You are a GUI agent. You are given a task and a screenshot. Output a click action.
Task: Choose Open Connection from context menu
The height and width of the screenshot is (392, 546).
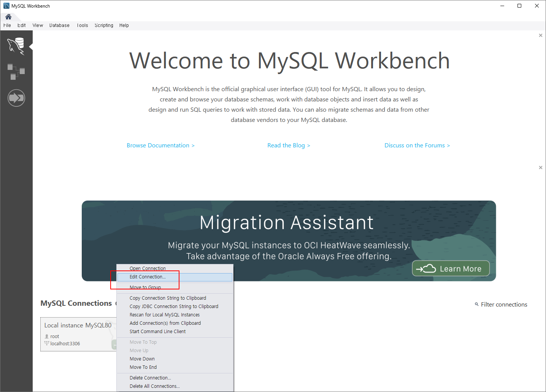[x=175, y=268]
